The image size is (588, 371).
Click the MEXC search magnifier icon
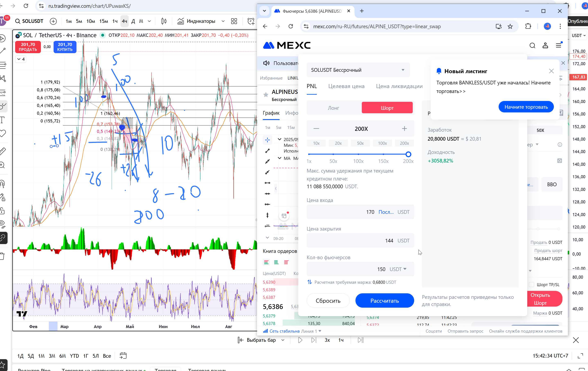coord(532,45)
